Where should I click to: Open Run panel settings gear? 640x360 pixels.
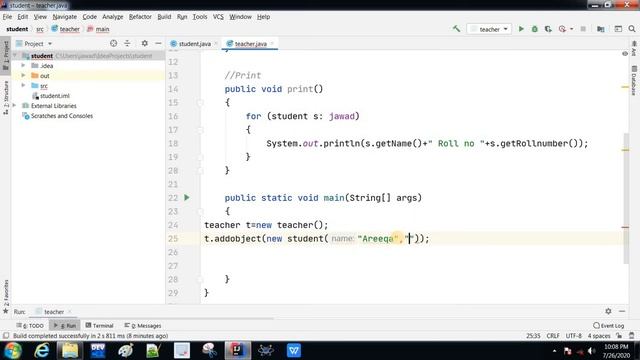click(608, 311)
